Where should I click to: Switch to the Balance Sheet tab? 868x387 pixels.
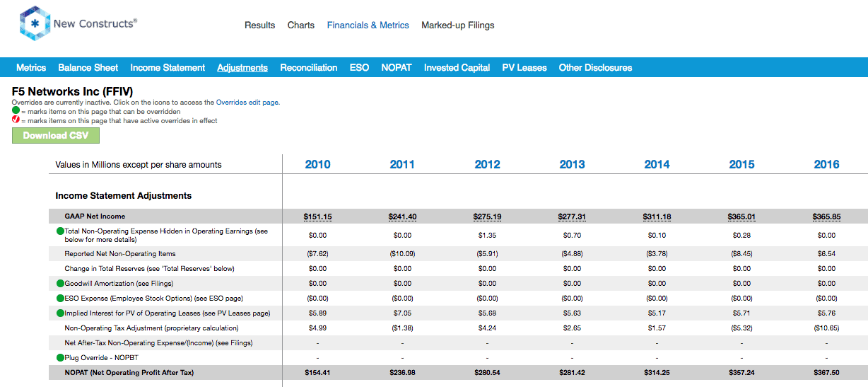(x=88, y=68)
